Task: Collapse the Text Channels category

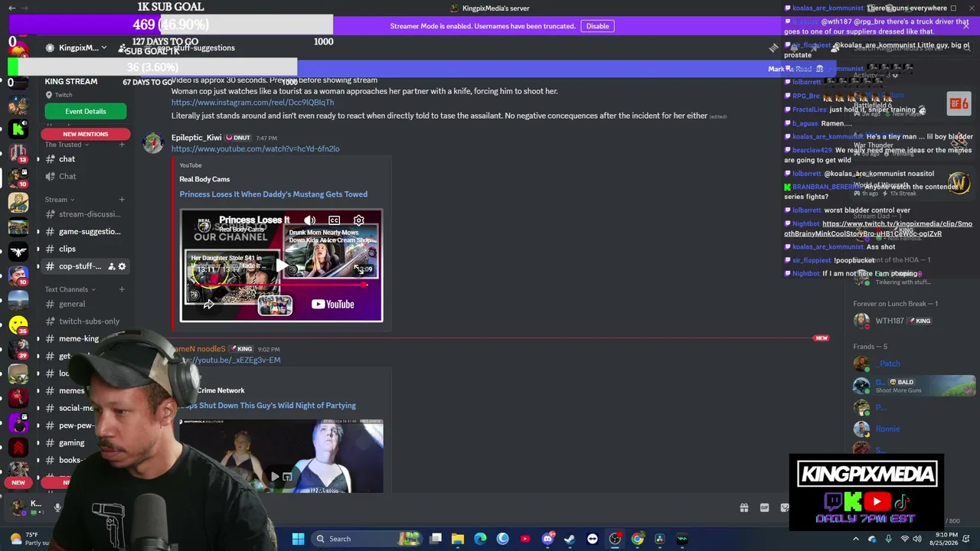Action: tap(70, 289)
